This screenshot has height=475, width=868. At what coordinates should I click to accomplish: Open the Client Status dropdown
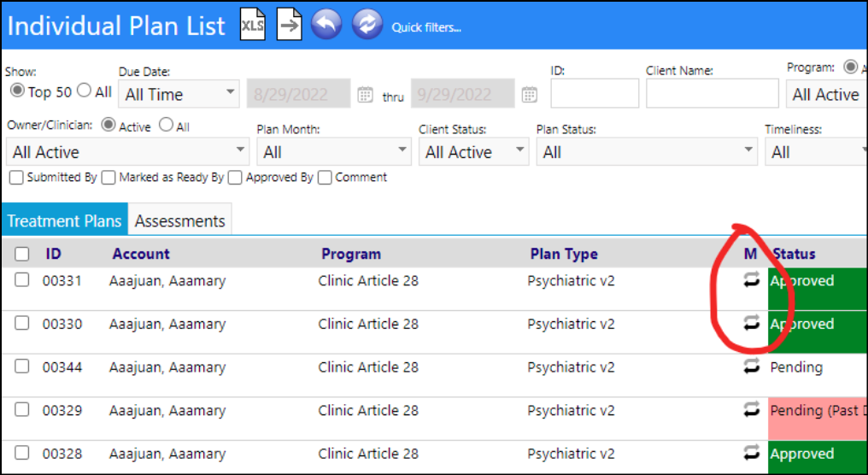[x=474, y=152]
